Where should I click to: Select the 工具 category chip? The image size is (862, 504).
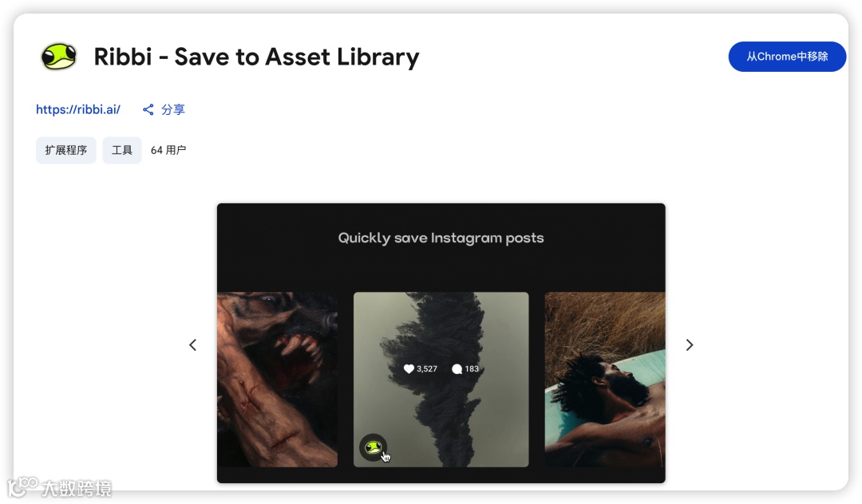122,151
